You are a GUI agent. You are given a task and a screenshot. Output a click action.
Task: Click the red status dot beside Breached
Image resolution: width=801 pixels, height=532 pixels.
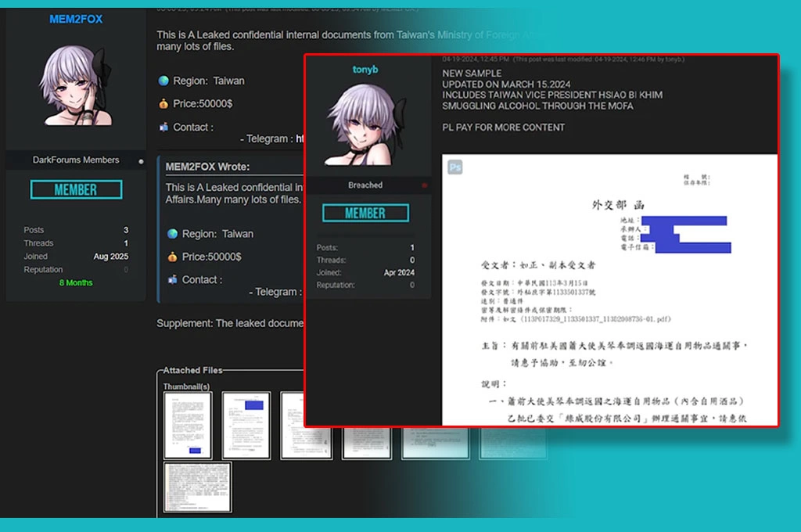pyautogui.click(x=424, y=185)
